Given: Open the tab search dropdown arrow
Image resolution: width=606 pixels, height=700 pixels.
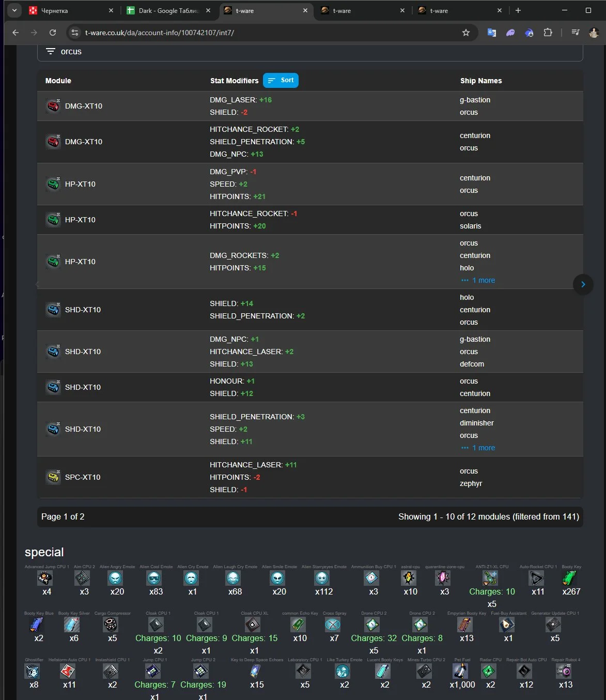Looking at the screenshot, I should [14, 10].
